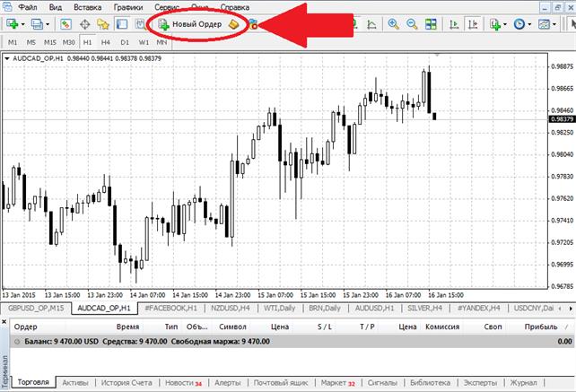
Task: Click the Новый Ордер button
Action: pos(189,24)
